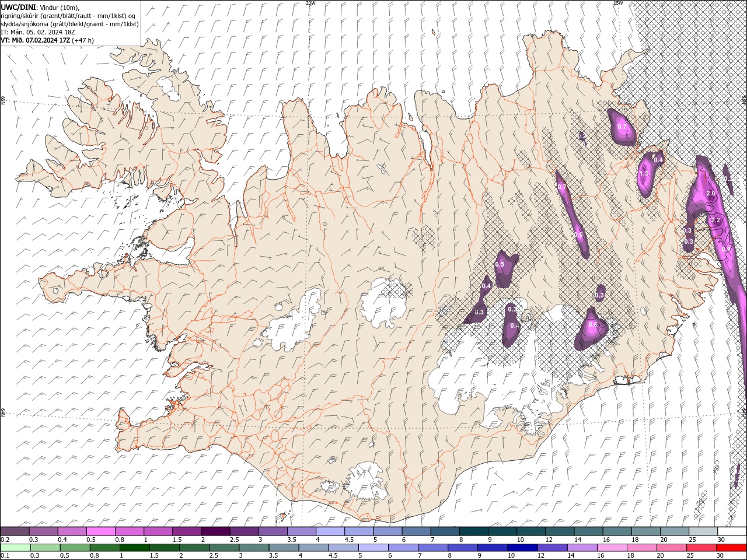Pick pure red bottom-row swatch after 30

click(x=731, y=547)
